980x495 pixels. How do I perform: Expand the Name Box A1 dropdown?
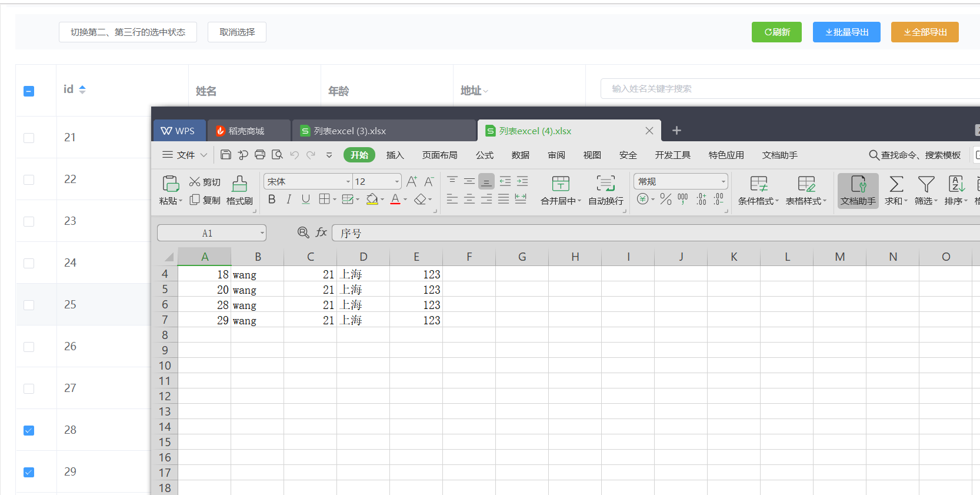click(262, 233)
